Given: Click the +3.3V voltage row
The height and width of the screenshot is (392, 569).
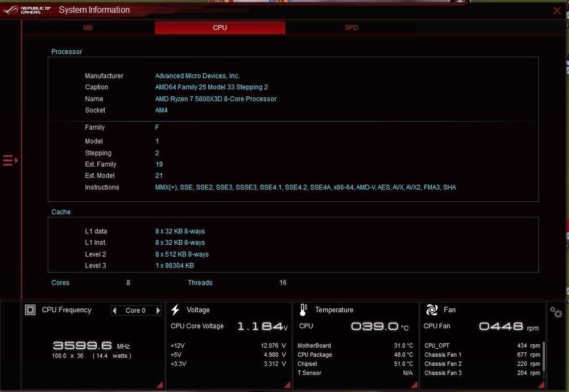Looking at the screenshot, I should pos(228,364).
